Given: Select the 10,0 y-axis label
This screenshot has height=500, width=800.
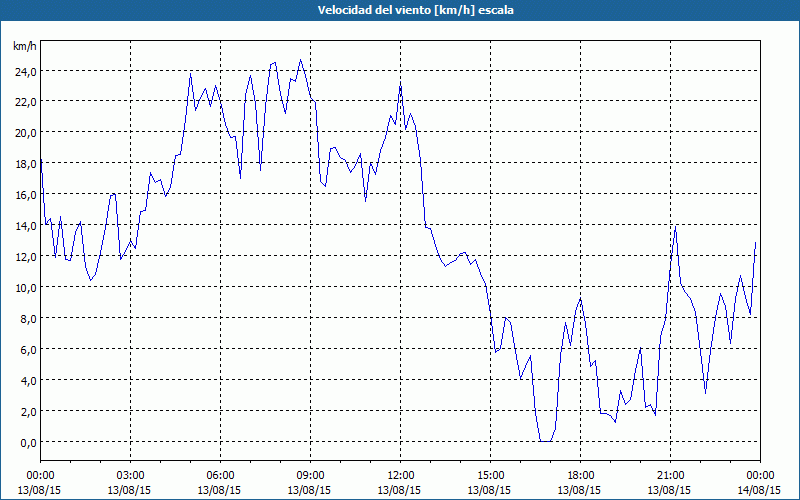Looking at the screenshot, I should coord(28,288).
